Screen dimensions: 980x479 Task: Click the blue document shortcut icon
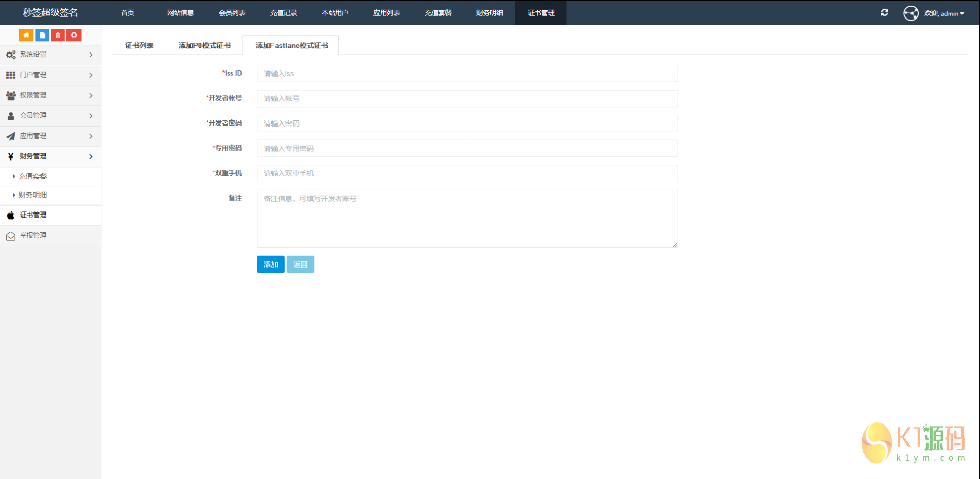pyautogui.click(x=42, y=35)
